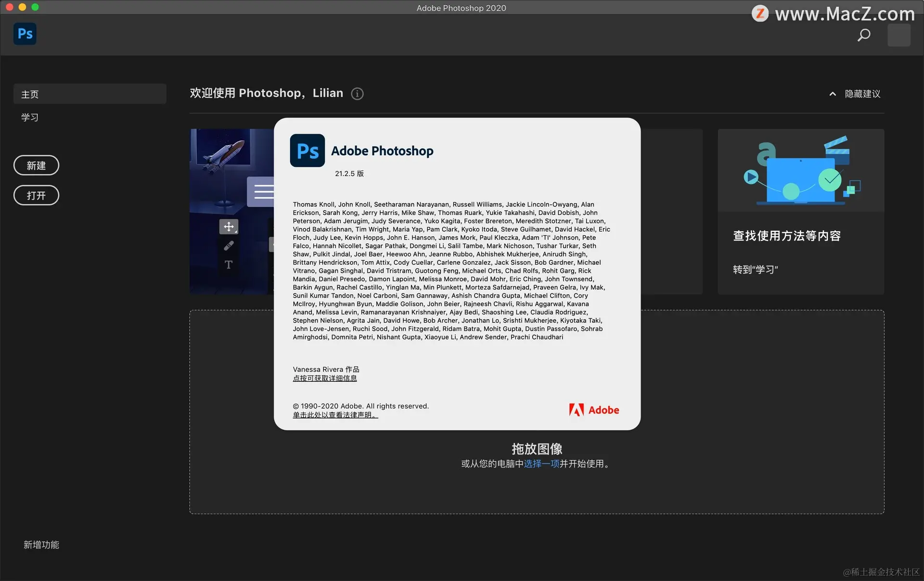Click the Photoshop Ps home icon
The height and width of the screenshot is (581, 924).
pyautogui.click(x=25, y=34)
